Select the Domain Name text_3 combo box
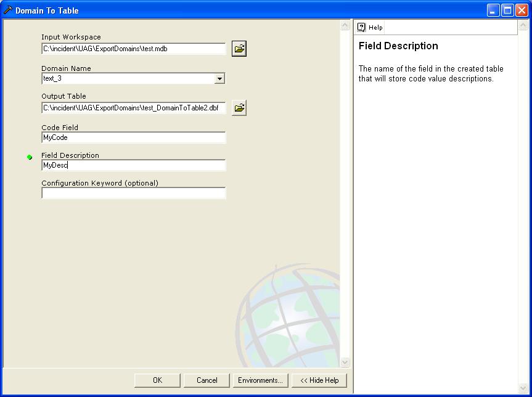The image size is (532, 397). click(127, 79)
